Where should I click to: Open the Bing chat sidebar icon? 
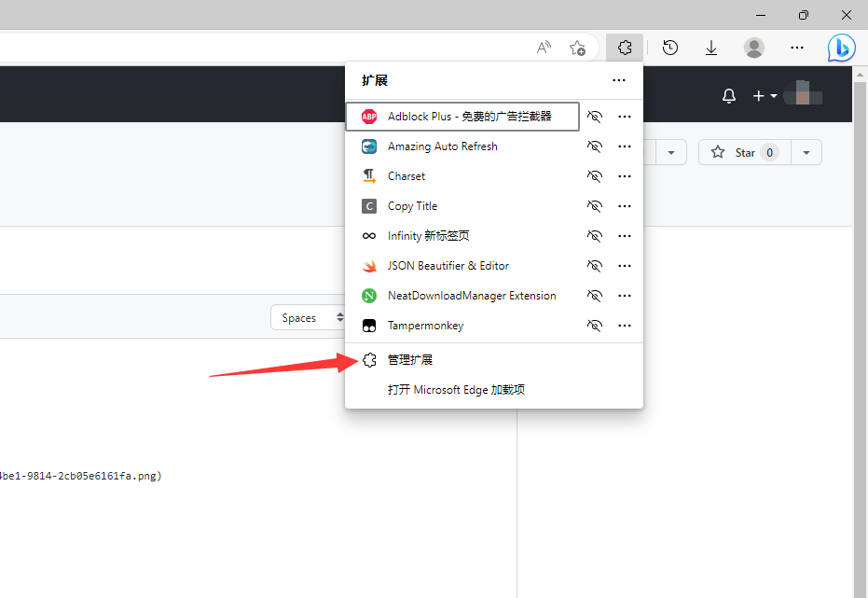pyautogui.click(x=841, y=48)
